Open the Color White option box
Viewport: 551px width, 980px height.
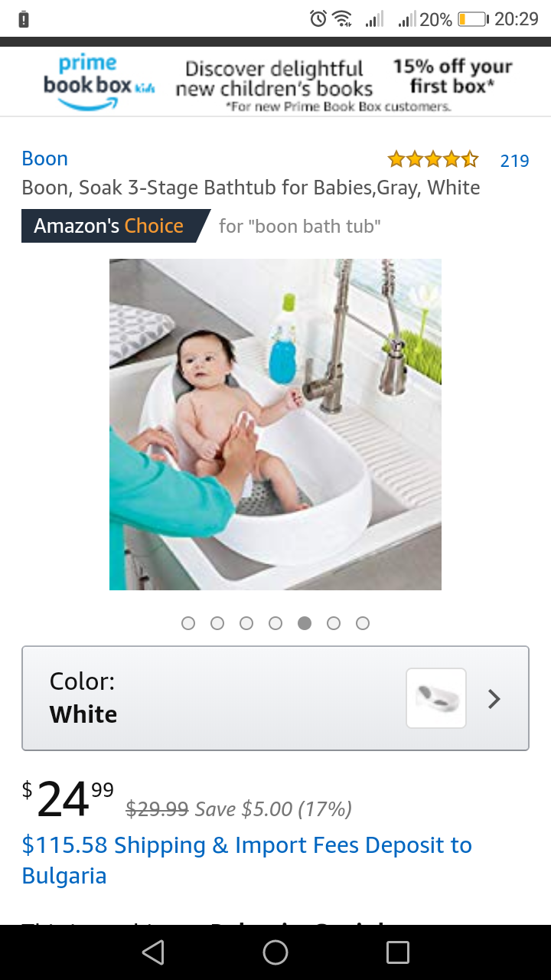(275, 698)
